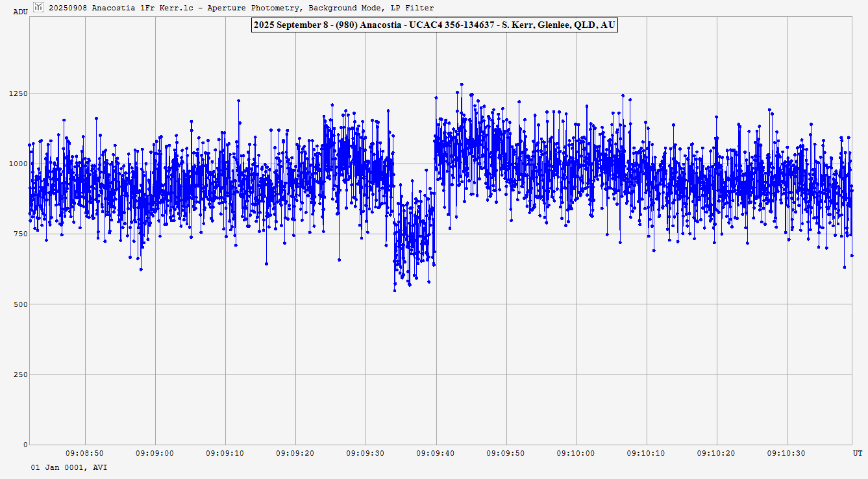Click the 09:08:50 time tick label
Image resolution: width=868 pixels, height=479 pixels.
(85, 453)
